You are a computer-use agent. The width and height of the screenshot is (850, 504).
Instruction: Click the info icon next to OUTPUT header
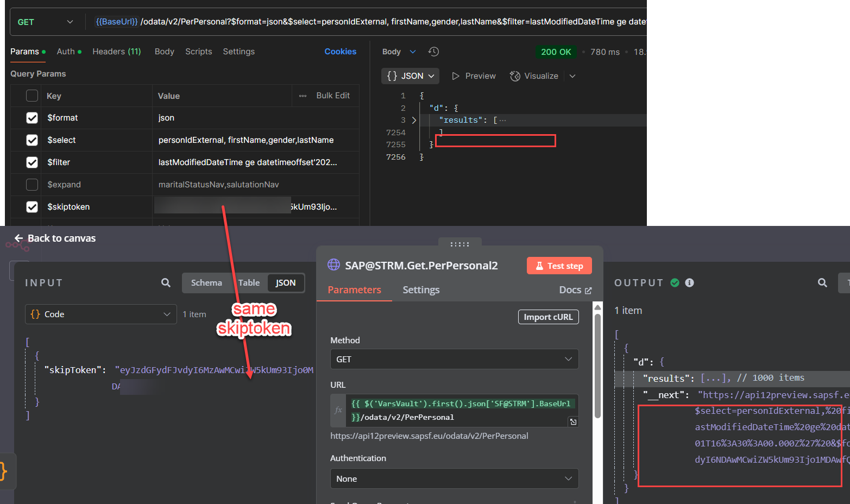click(x=689, y=282)
